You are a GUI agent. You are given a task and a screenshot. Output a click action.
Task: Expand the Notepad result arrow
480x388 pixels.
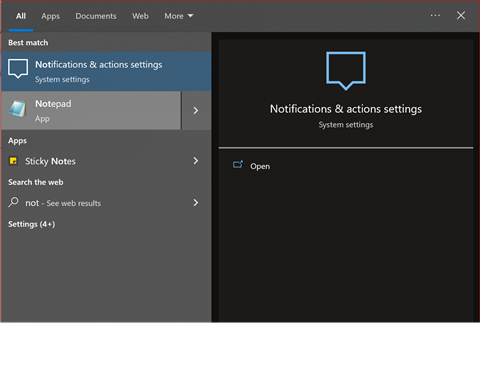coord(196,110)
